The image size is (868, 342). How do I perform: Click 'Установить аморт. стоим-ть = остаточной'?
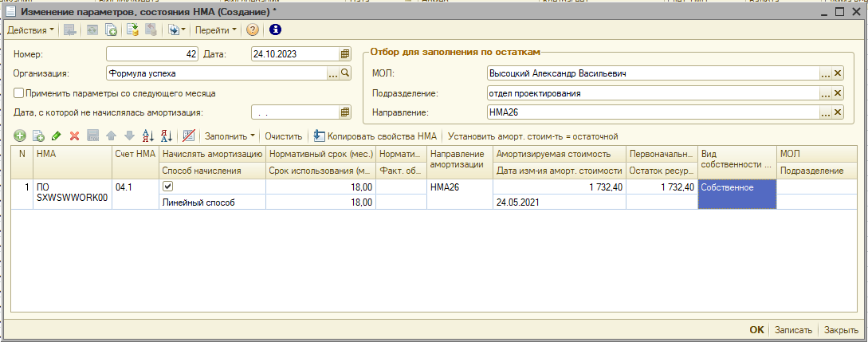532,136
